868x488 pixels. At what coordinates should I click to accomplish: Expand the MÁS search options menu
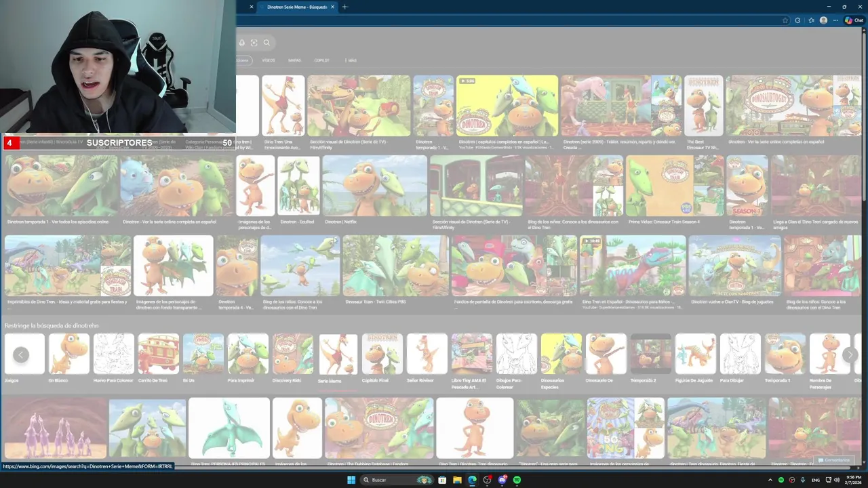point(351,60)
